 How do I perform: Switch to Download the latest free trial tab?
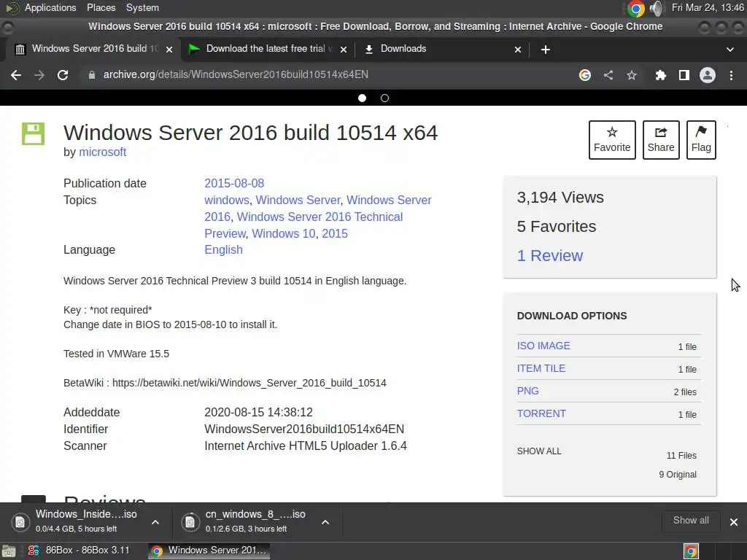click(x=267, y=49)
